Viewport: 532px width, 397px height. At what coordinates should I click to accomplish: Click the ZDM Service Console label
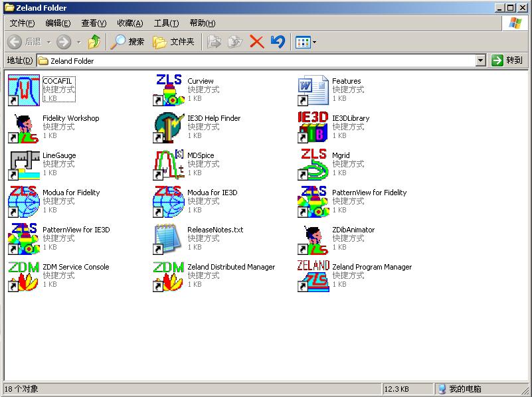click(x=76, y=267)
